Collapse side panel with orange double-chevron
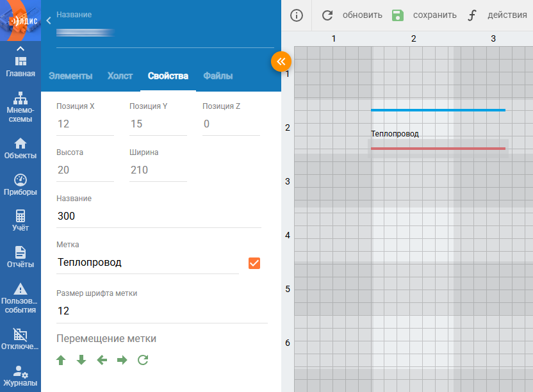This screenshot has width=533, height=392. 281,61
